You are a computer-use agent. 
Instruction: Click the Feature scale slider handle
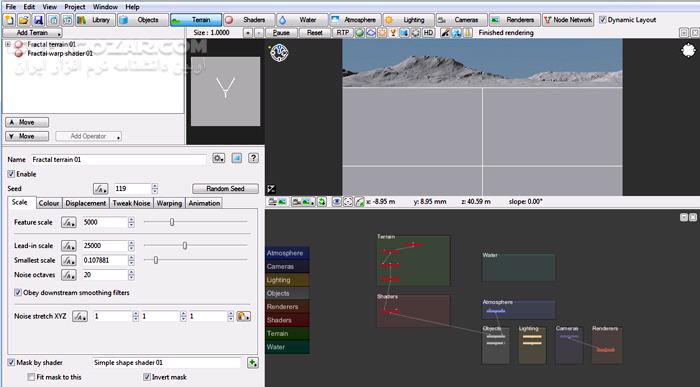tap(172, 222)
